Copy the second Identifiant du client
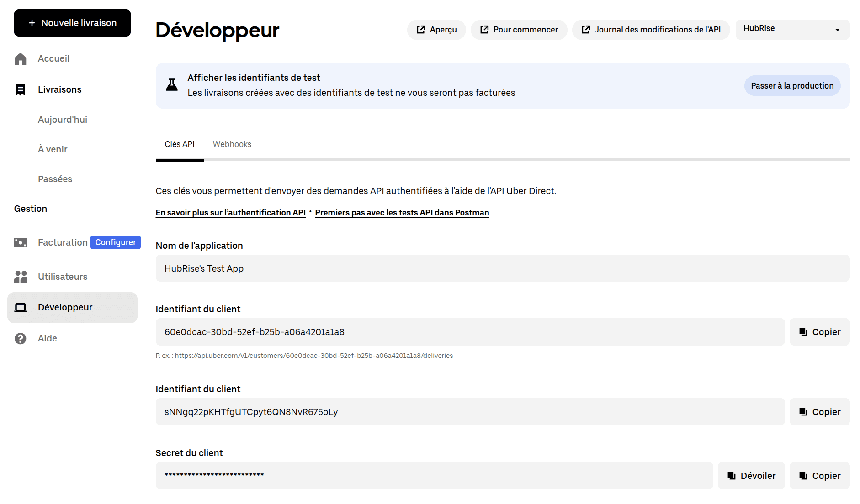The width and height of the screenshot is (860, 504). (819, 411)
